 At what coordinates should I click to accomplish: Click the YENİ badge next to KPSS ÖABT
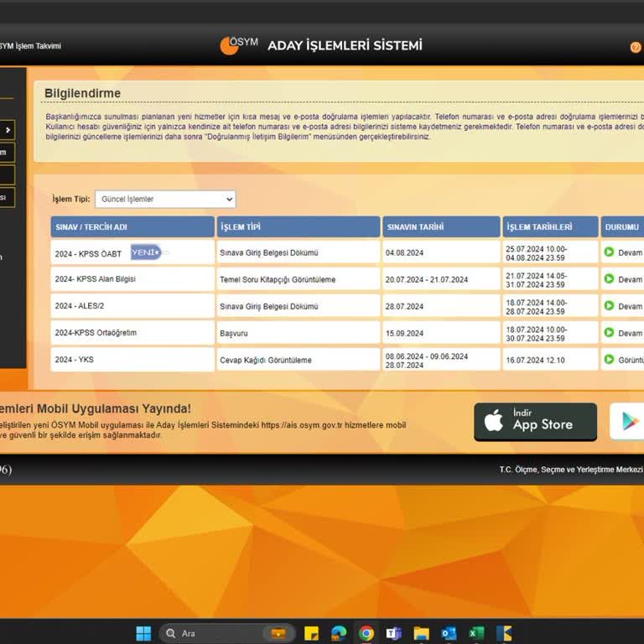point(145,252)
